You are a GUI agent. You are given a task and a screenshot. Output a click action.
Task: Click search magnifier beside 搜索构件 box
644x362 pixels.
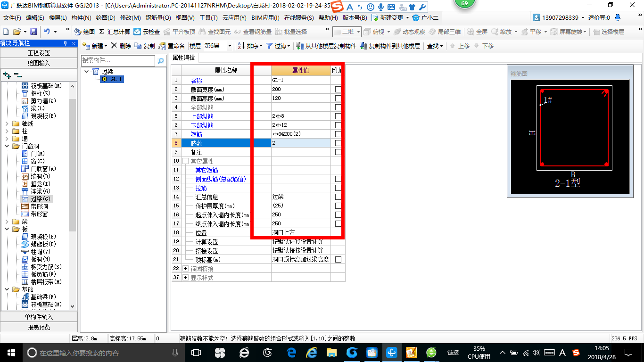click(161, 60)
